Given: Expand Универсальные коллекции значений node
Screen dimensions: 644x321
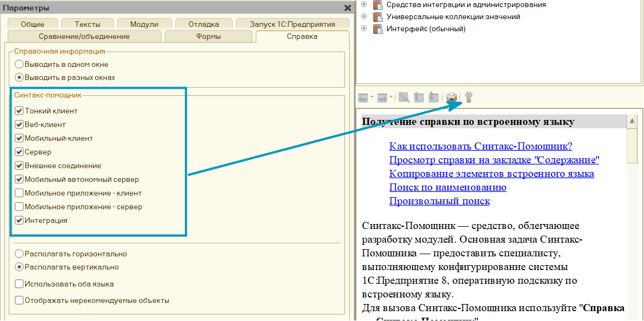Looking at the screenshot, I should (363, 17).
